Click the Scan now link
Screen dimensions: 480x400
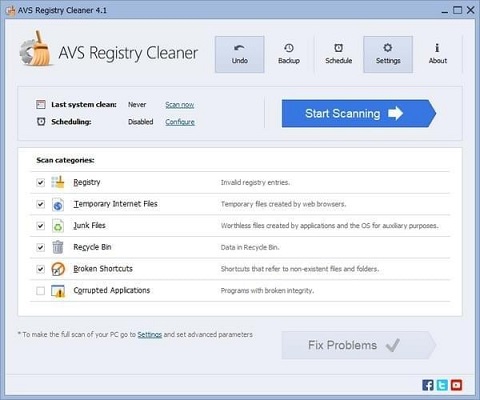(x=180, y=105)
